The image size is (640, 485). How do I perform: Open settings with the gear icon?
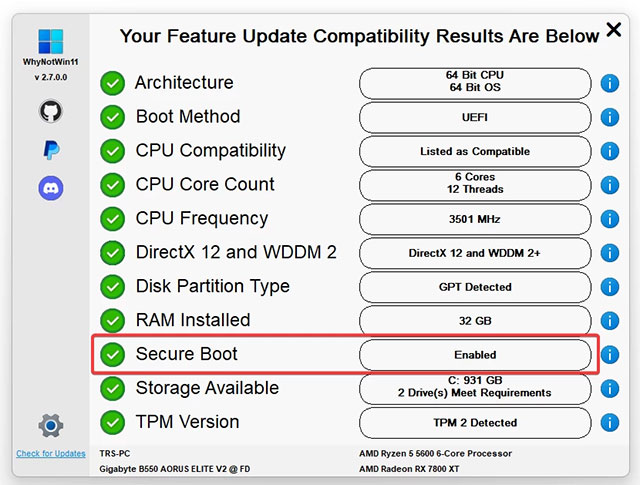click(x=51, y=426)
